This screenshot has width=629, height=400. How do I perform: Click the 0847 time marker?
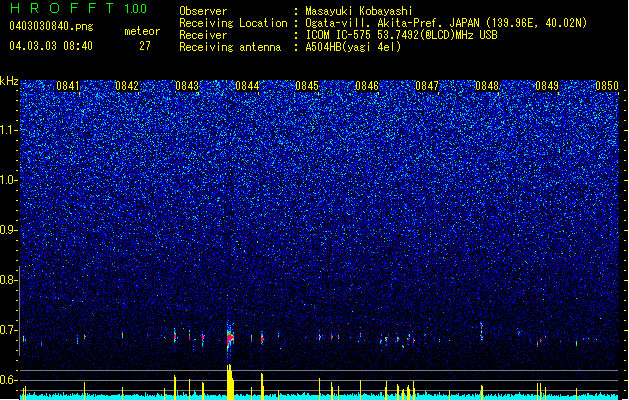(x=427, y=86)
